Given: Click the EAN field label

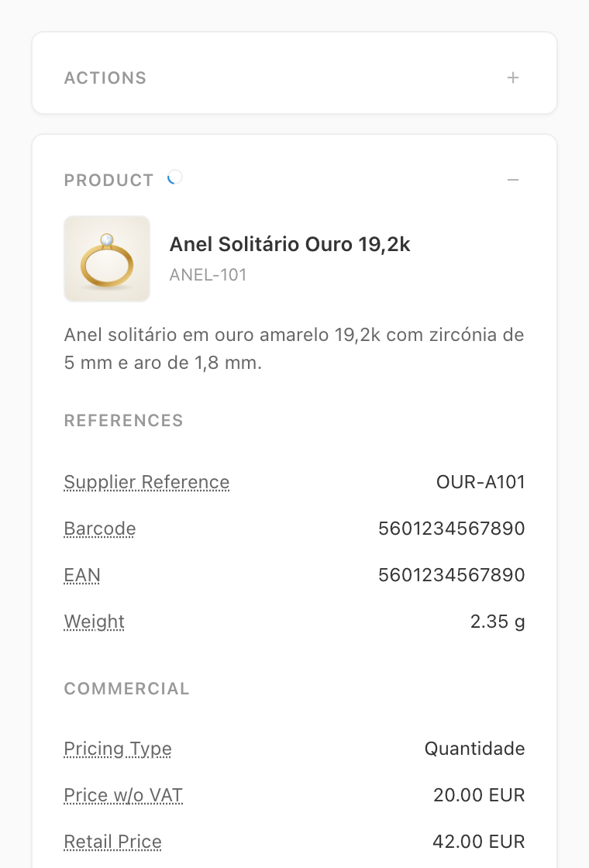Looking at the screenshot, I should click(82, 575).
